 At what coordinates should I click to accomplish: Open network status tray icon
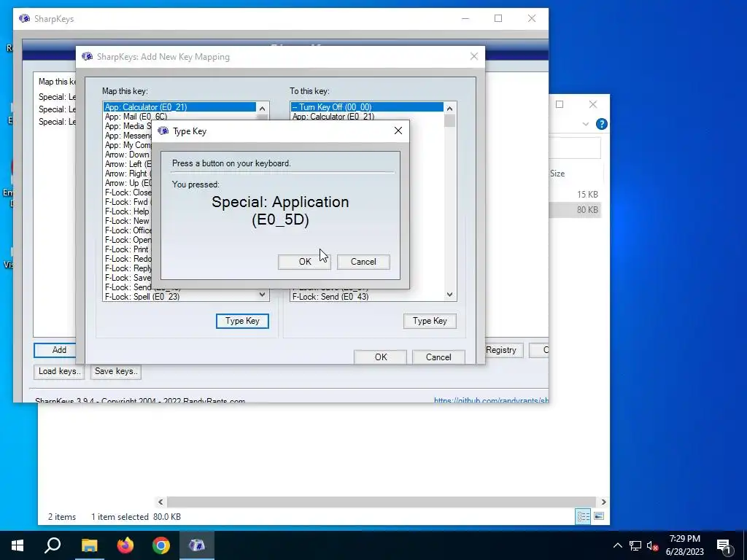click(x=635, y=545)
